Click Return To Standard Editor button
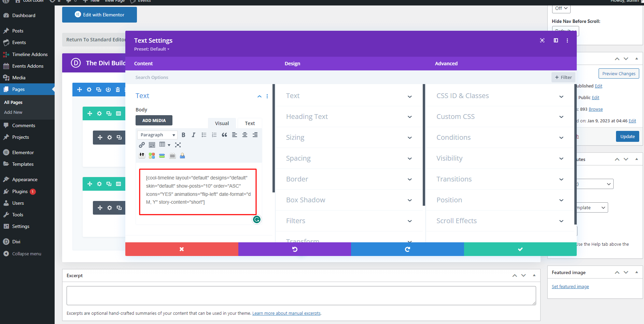 94,40
